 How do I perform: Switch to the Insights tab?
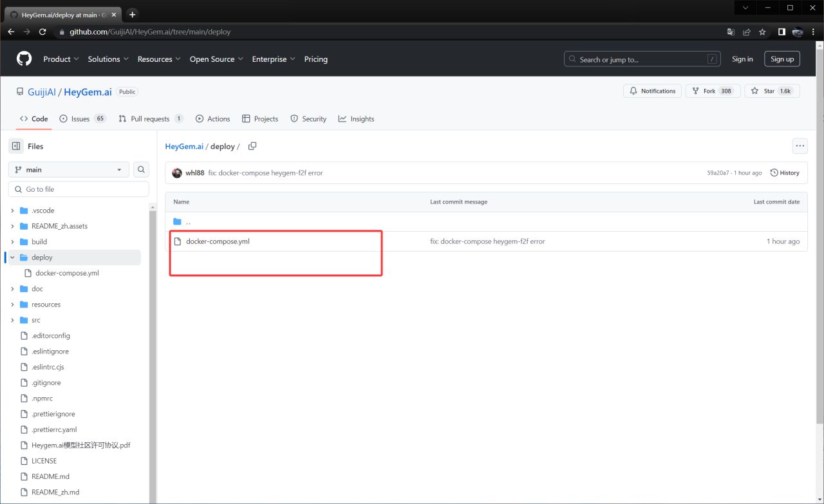(x=356, y=118)
